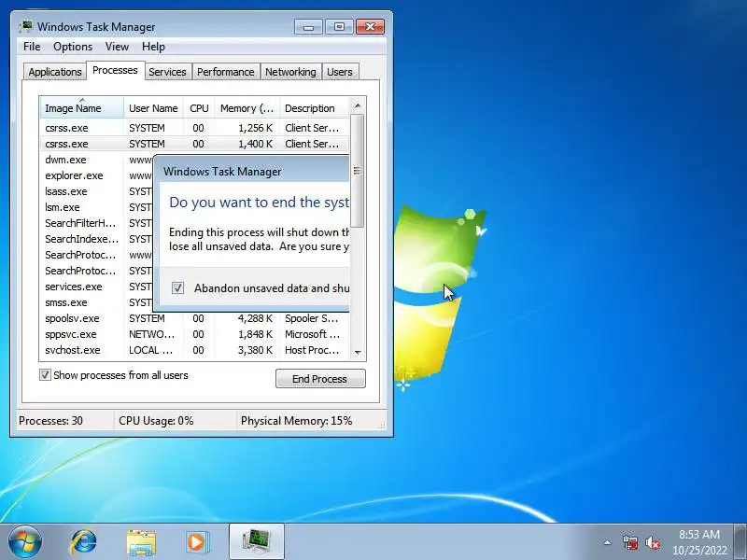This screenshot has height=560, width=747.
Task: Uncheck Show processes from all users
Action: pos(45,375)
